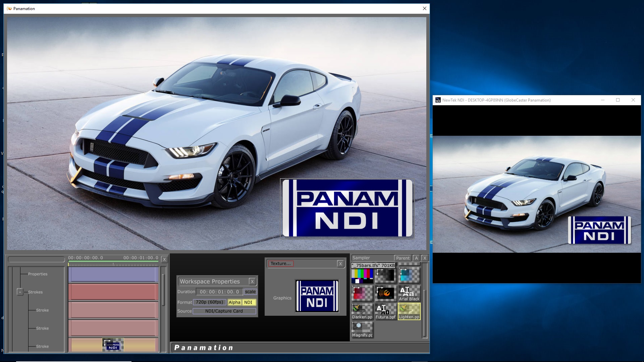This screenshot has width=644, height=362.
Task: Select the Futura.ppf font item
Action: click(x=385, y=312)
